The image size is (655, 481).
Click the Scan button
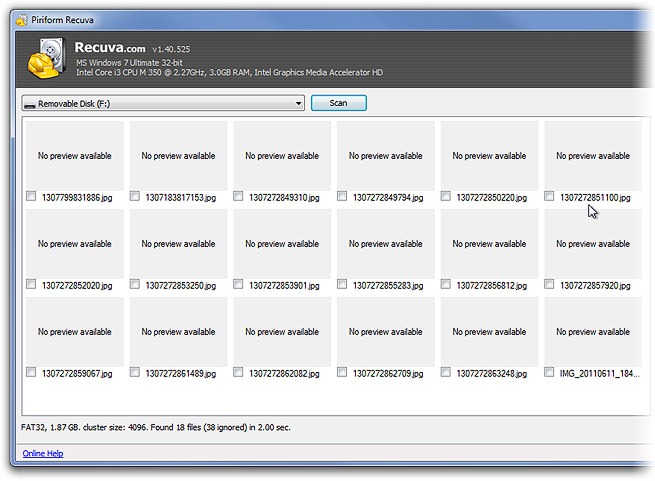coord(338,103)
